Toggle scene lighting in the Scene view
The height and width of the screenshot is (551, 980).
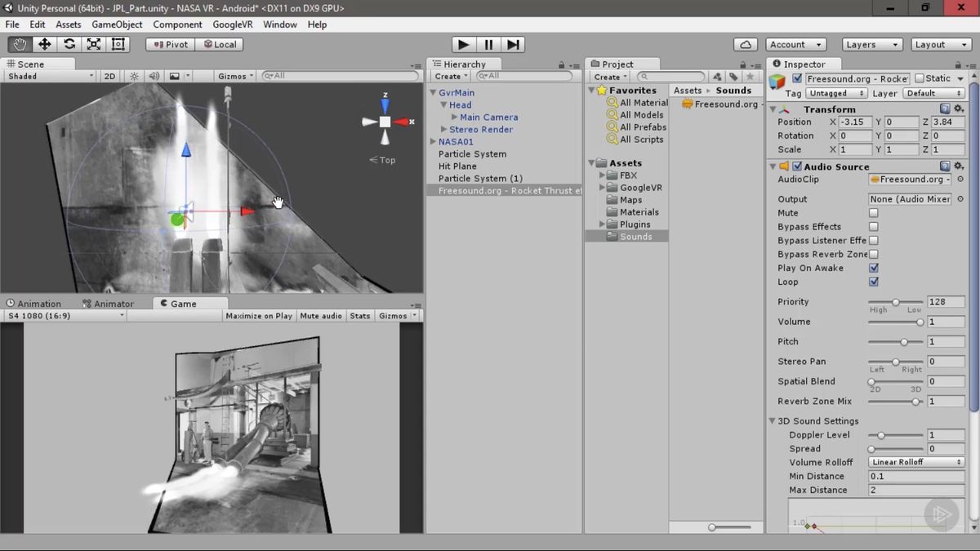tap(134, 76)
